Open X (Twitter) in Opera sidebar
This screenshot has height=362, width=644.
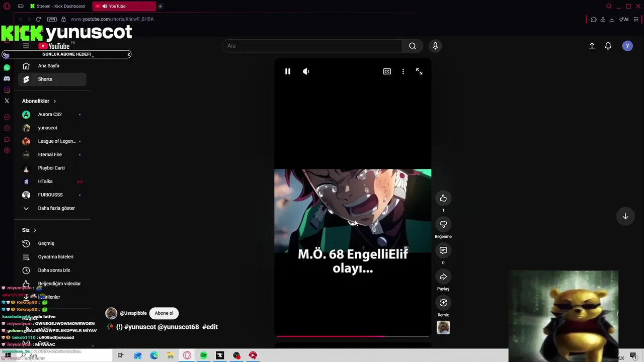tap(7, 101)
